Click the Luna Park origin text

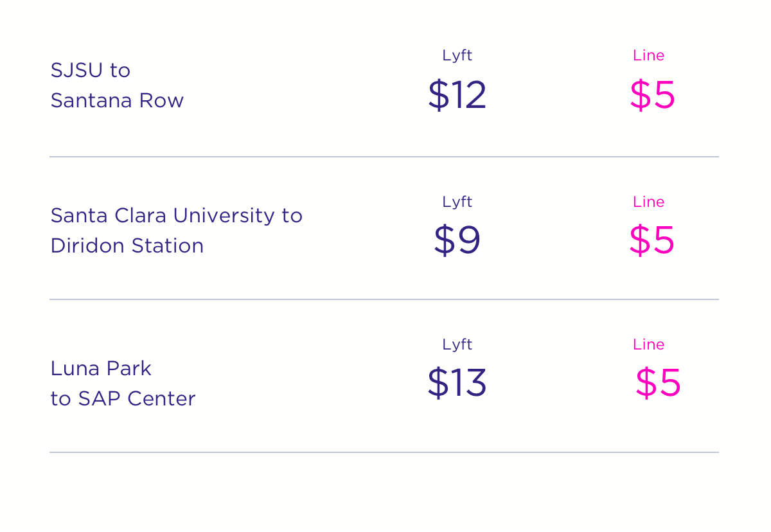(101, 368)
